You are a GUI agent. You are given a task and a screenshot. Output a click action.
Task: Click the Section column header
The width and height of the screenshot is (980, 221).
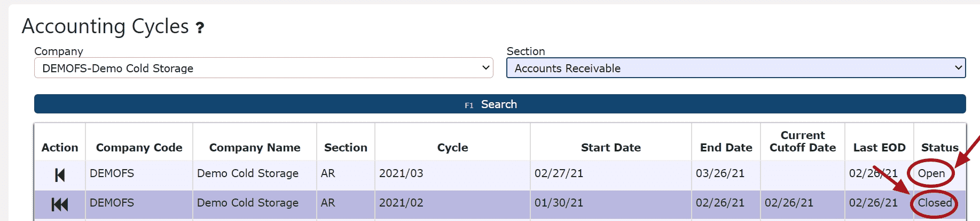tap(346, 148)
